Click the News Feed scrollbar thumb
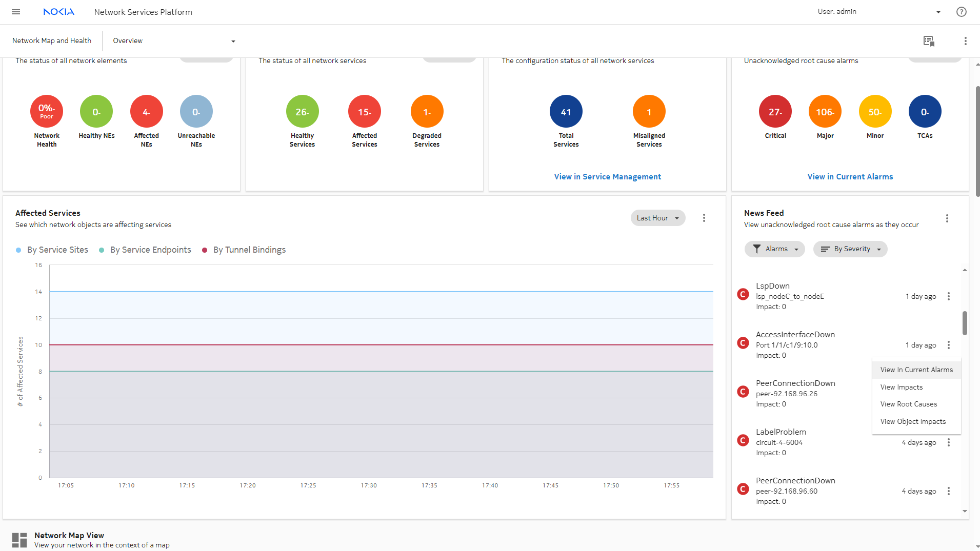The image size is (980, 551). (965, 323)
